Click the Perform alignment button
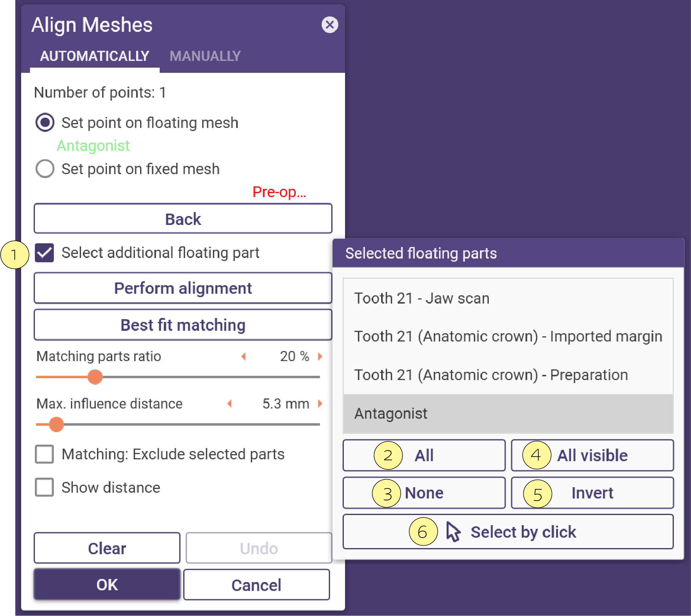This screenshot has width=691, height=616. (x=183, y=288)
